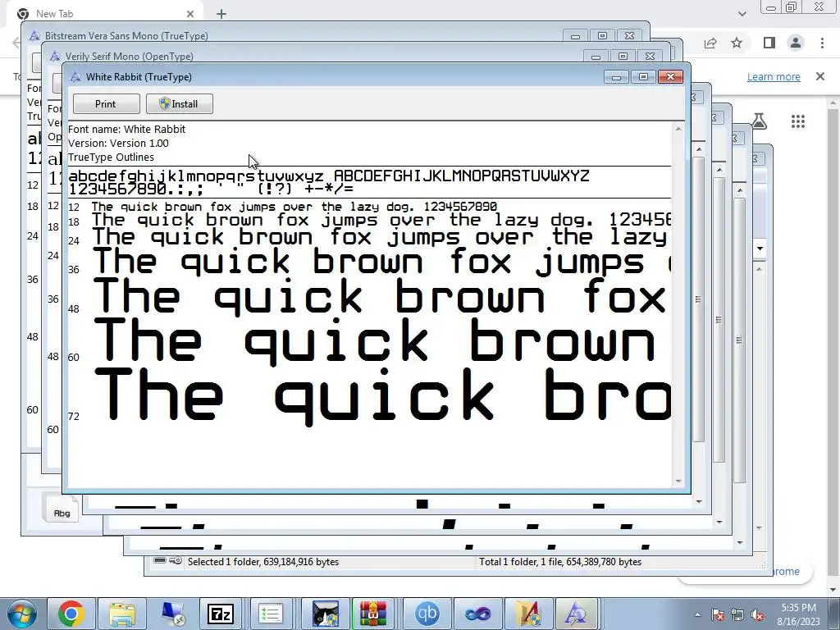Click the 'Font name: White Rabbit' line
Viewport: 840px width, 630px height.
pos(126,129)
